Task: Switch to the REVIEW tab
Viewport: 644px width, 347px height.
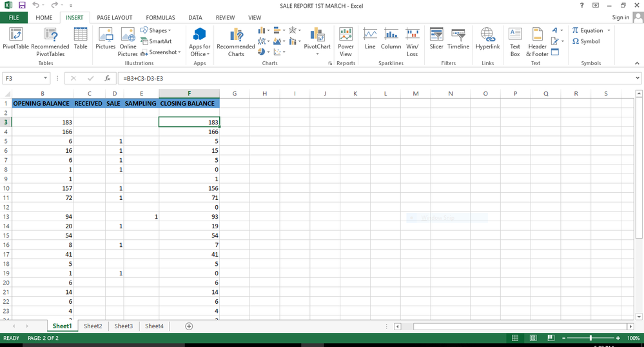Action: [x=225, y=17]
